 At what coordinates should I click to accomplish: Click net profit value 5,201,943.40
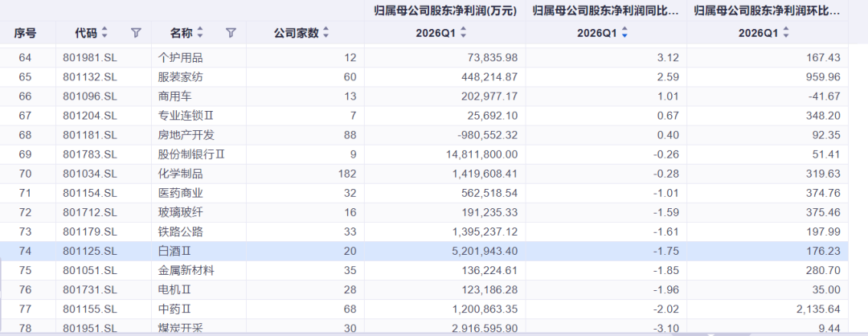click(x=485, y=252)
